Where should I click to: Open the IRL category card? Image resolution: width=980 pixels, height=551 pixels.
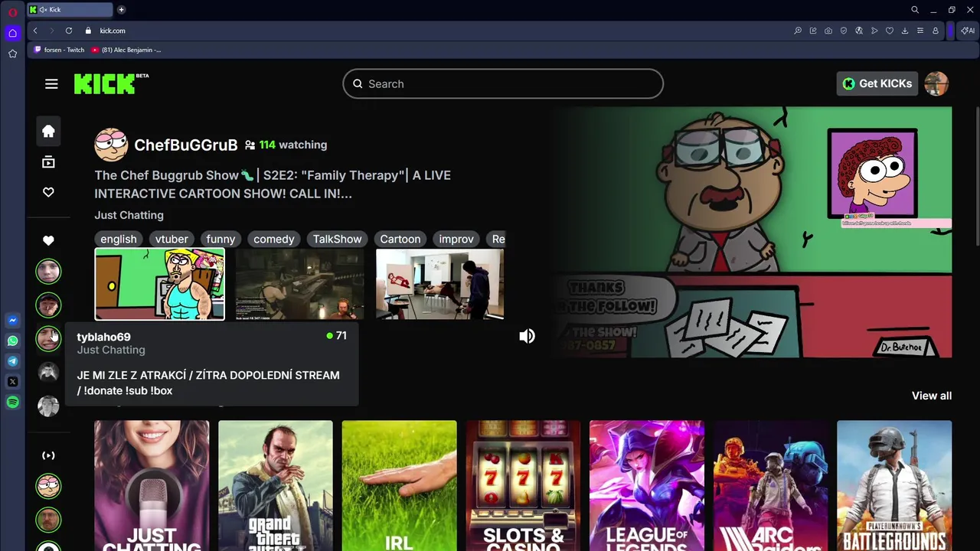[399, 485]
